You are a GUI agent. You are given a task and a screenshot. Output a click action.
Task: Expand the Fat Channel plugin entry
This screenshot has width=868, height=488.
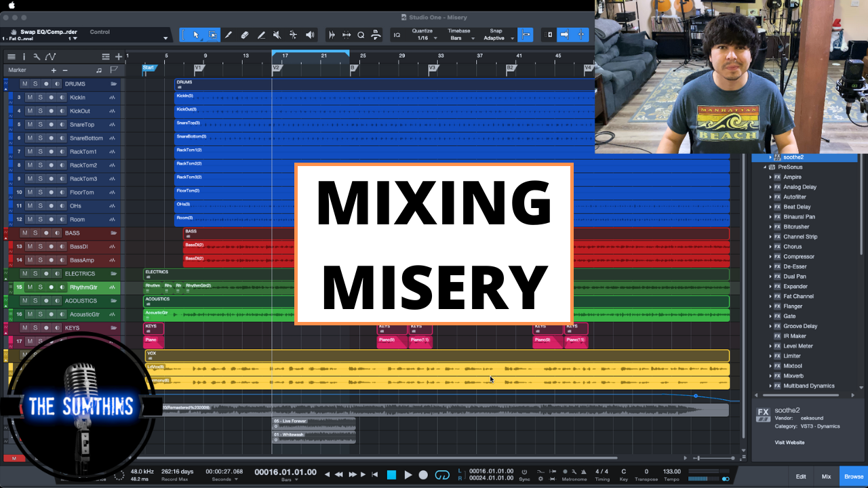(x=770, y=296)
